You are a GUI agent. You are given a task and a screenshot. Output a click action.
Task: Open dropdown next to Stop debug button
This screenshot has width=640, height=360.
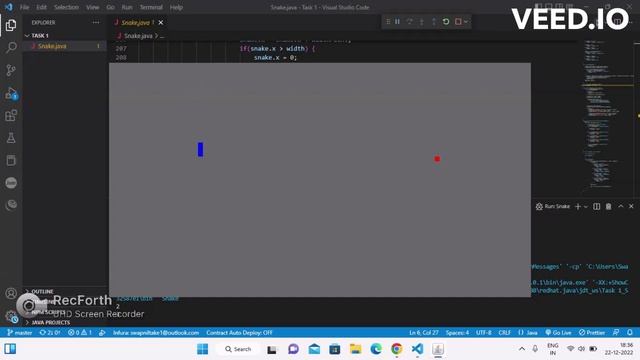466,22
